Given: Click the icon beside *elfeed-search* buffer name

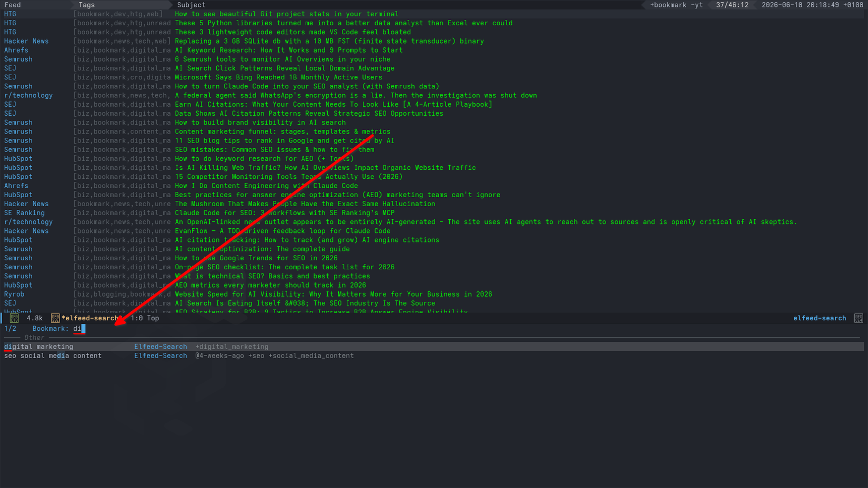Looking at the screenshot, I should pos(55,318).
